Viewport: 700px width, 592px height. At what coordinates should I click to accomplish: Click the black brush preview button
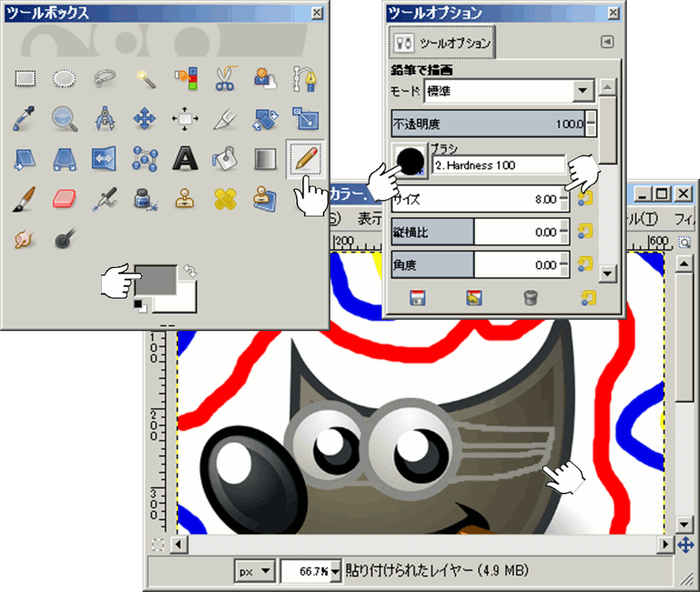coord(410,160)
